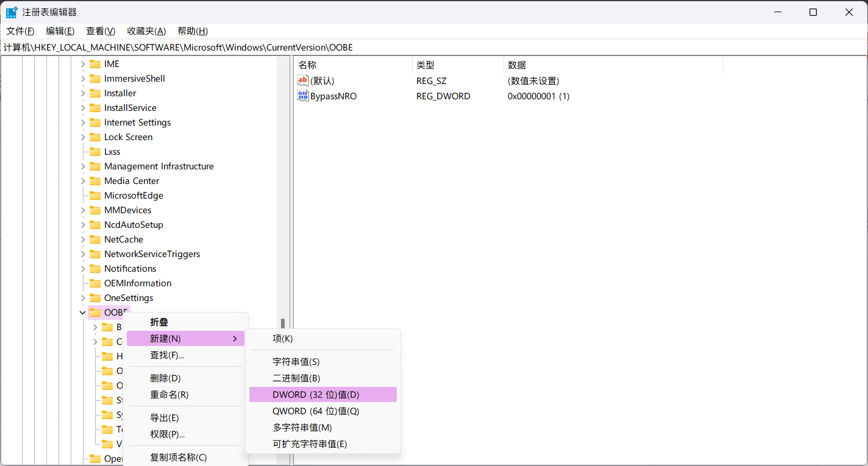868x466 pixels.
Task: Expand the IME registry key
Action: pyautogui.click(x=83, y=63)
